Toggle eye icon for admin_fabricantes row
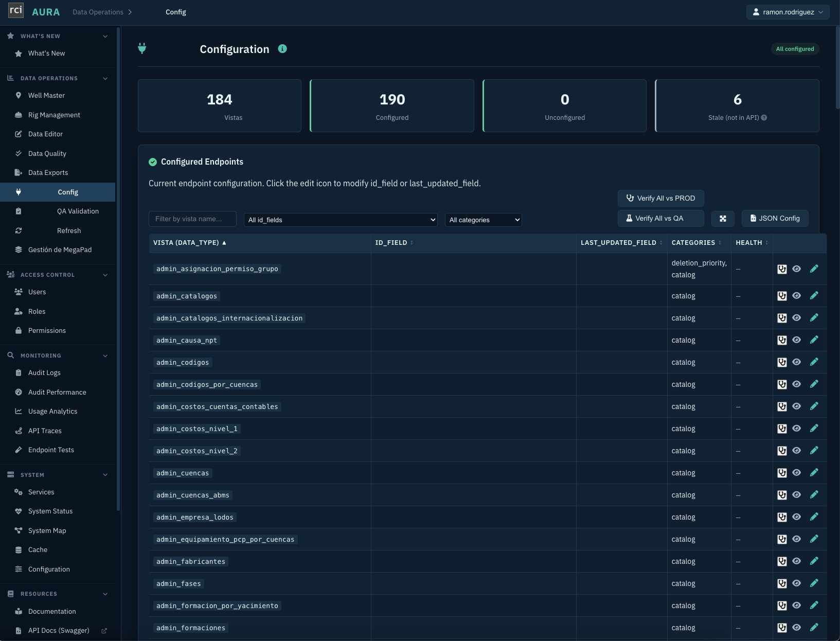 tap(796, 561)
